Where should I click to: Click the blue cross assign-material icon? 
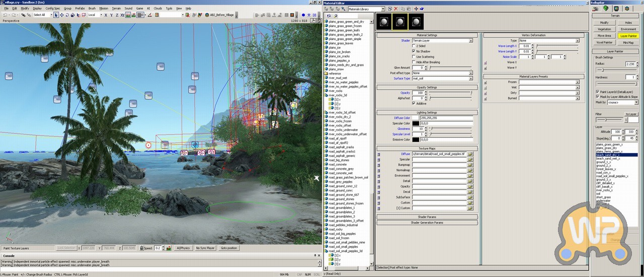416,9
